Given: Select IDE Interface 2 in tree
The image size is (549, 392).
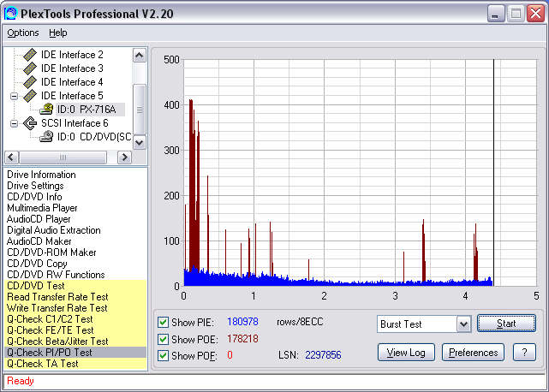Looking at the screenshot, I should (x=72, y=55).
